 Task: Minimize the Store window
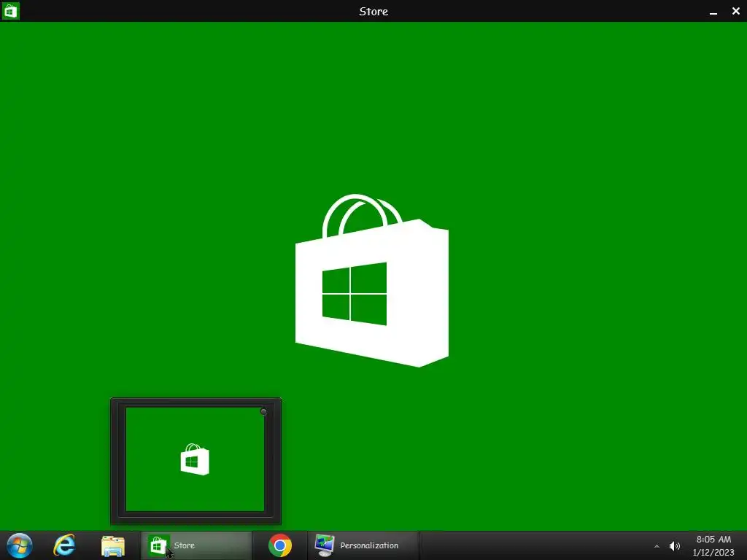coord(713,12)
